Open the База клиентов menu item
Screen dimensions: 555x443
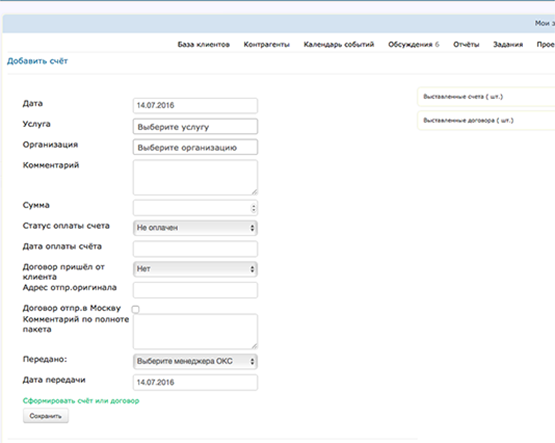(x=204, y=45)
